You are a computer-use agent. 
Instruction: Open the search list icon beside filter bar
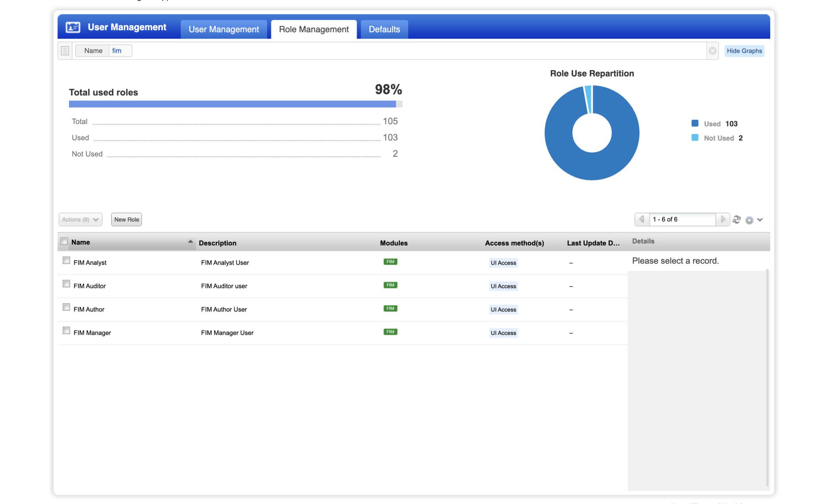pyautogui.click(x=65, y=50)
